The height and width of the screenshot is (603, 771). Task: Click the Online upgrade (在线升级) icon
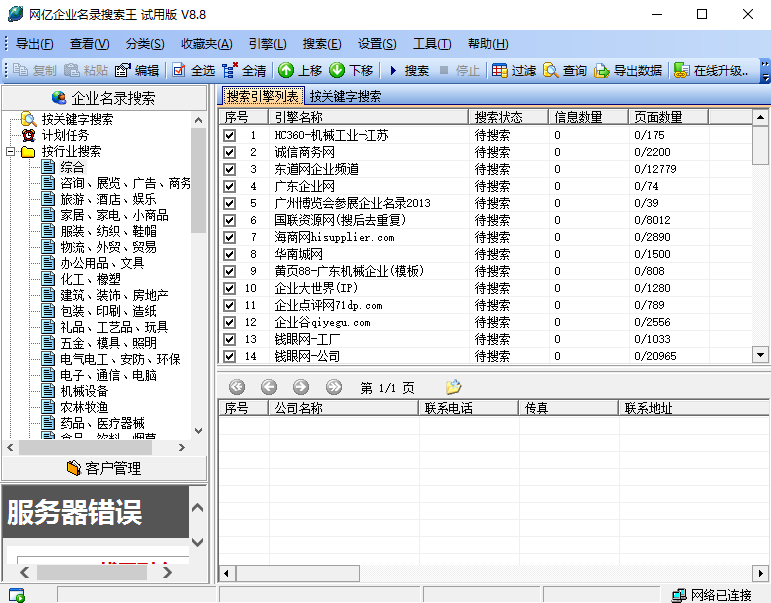(682, 70)
